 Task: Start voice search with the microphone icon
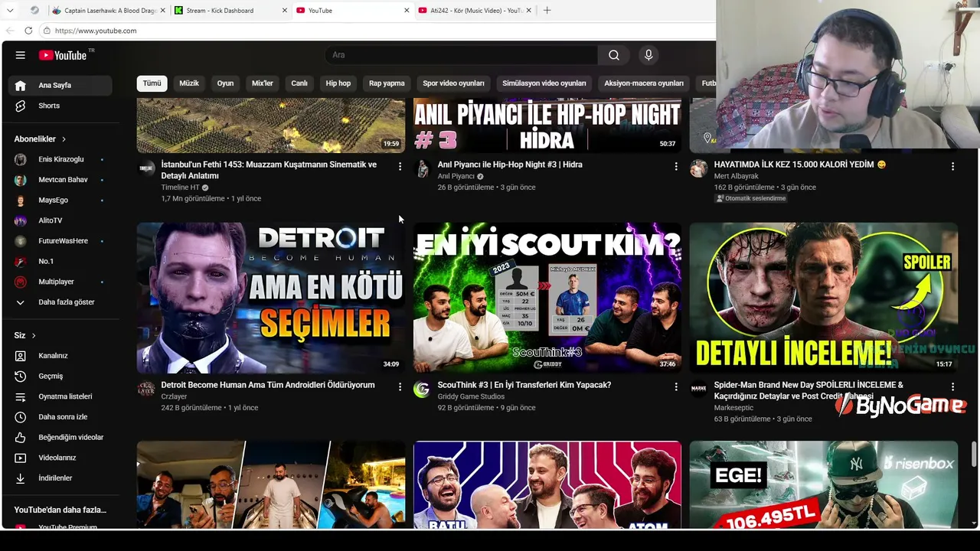(648, 55)
